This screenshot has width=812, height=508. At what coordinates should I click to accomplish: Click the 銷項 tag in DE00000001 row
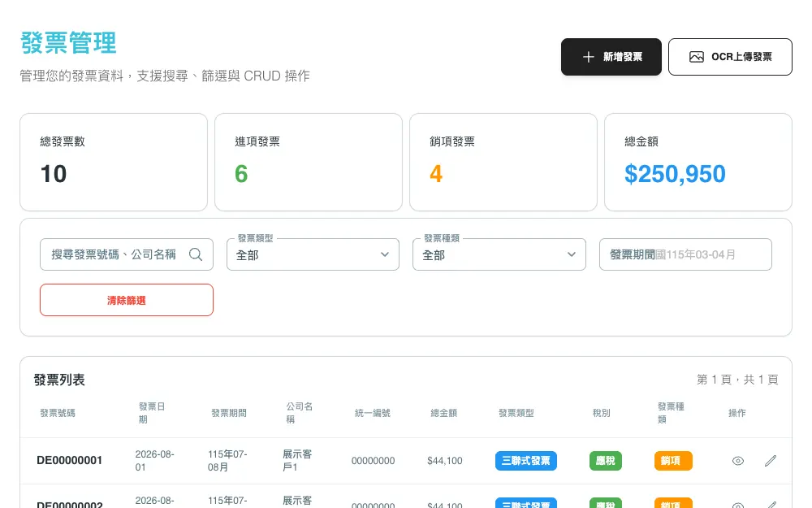pyautogui.click(x=673, y=461)
